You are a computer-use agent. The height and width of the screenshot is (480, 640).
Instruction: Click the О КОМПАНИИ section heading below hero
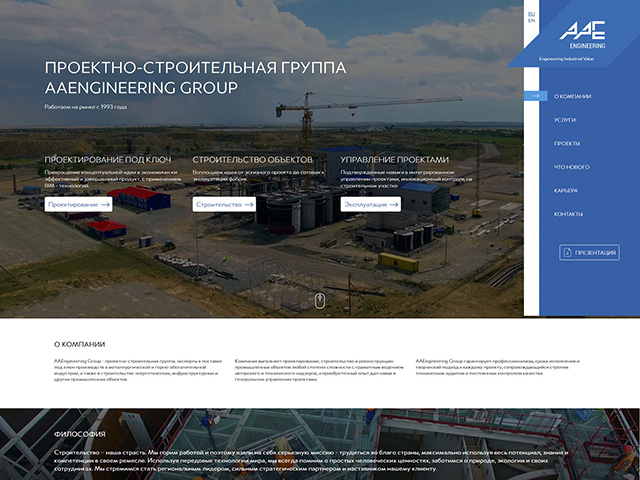pos(80,344)
